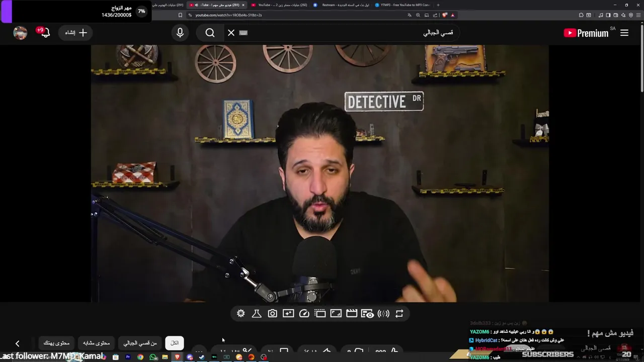This screenshot has width=644, height=362.
Task: Take a screenshot with the camera icon
Action: (272, 313)
